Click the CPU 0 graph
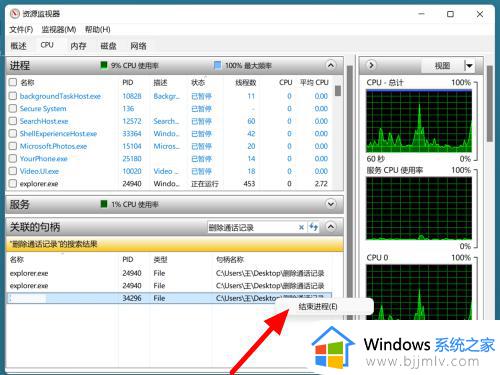 419,292
